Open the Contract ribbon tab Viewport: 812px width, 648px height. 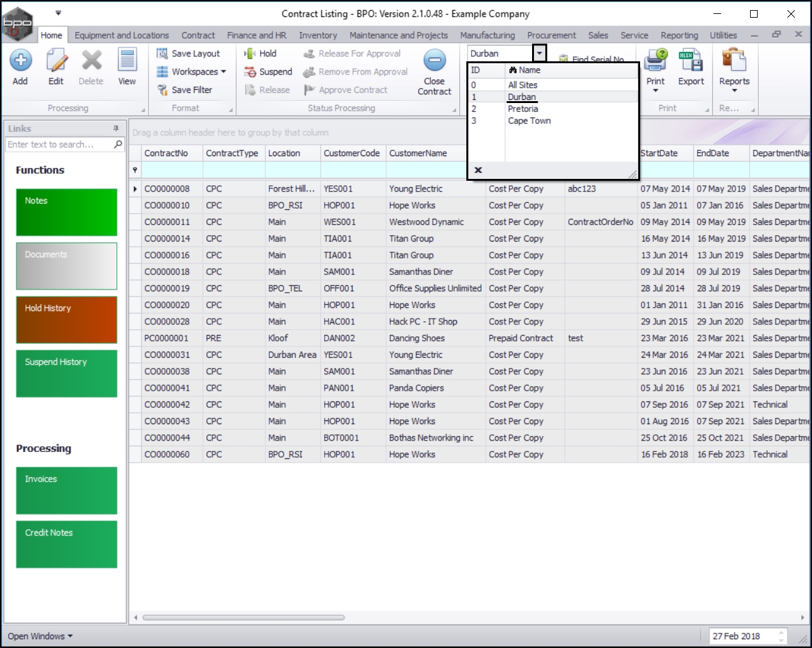(198, 35)
